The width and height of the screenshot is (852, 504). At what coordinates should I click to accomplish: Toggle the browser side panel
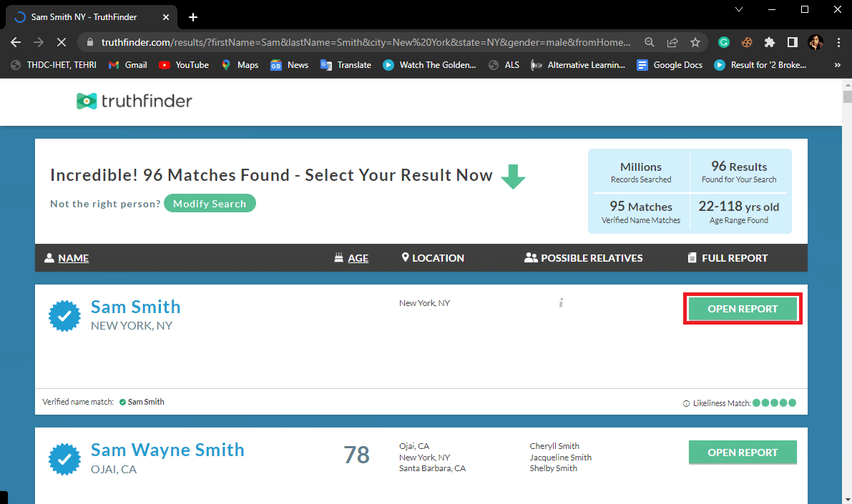click(x=793, y=42)
